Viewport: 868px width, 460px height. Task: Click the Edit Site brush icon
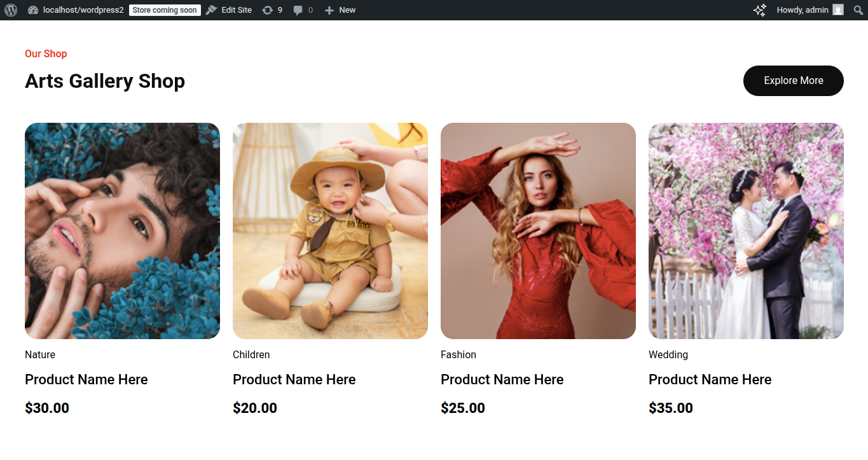click(x=212, y=10)
